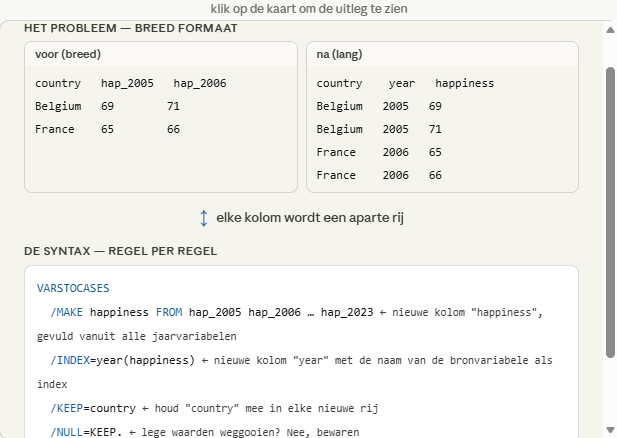This screenshot has width=617, height=438.
Task: Select the 'DE SYNTAX — REGEL PER REGEL' heading
Action: pyautogui.click(x=120, y=251)
